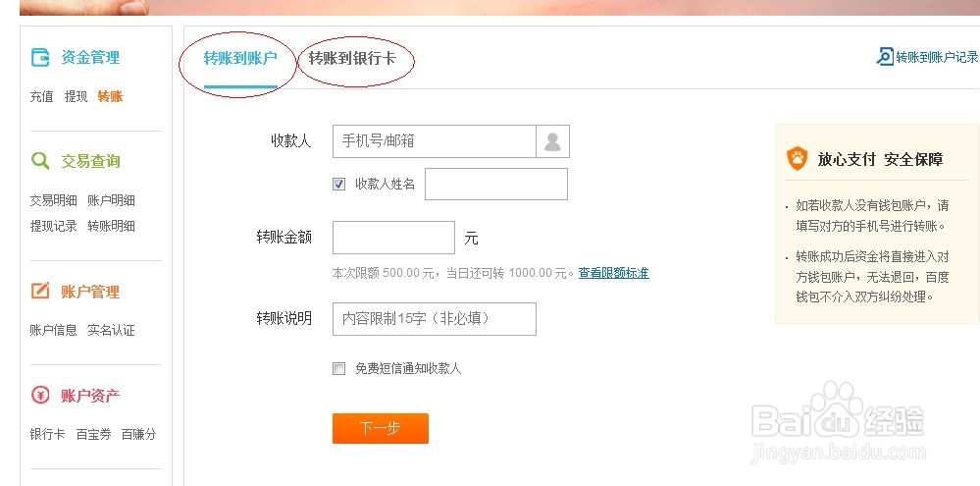Click the orange 下一步 button
Image resolution: width=980 pixels, height=486 pixels.
(380, 428)
